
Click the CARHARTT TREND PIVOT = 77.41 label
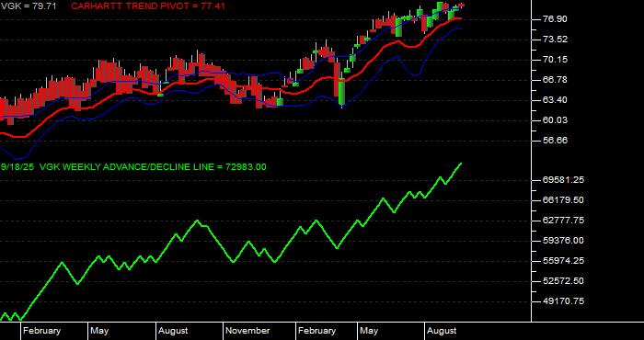click(148, 6)
